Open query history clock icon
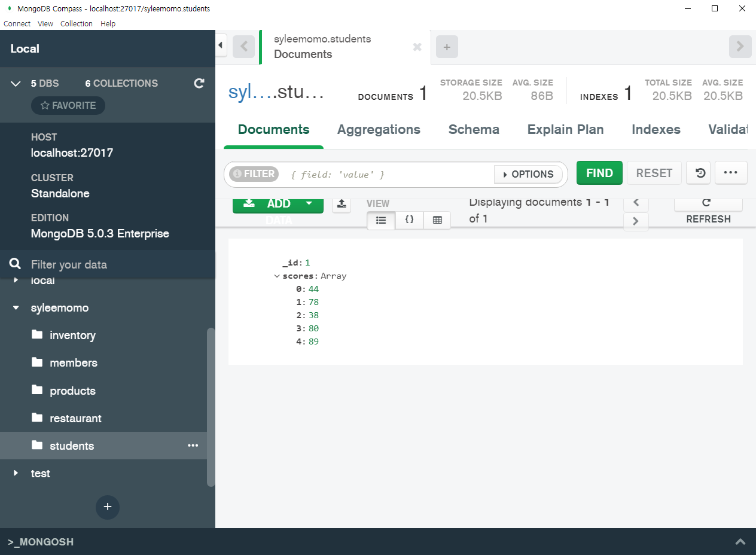The image size is (756, 555). [x=699, y=173]
